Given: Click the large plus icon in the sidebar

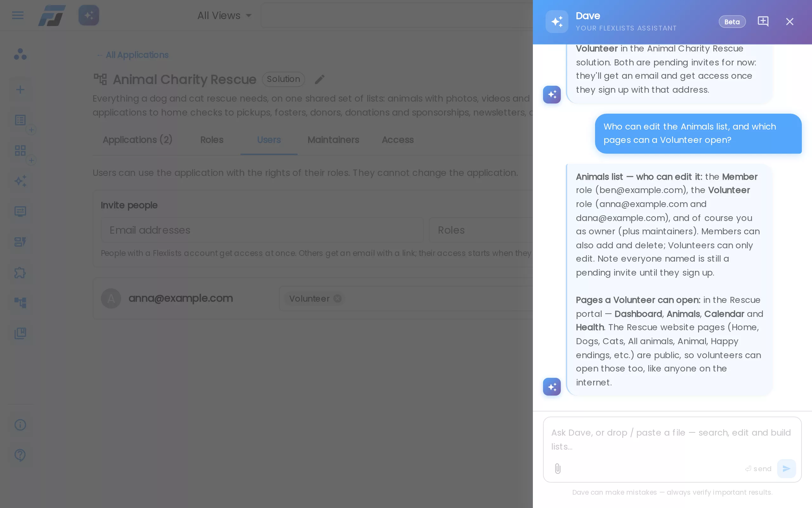Looking at the screenshot, I should 20,89.
